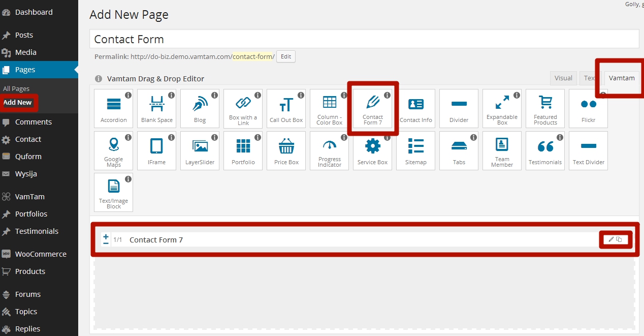Insert the Portfolio element

tap(243, 150)
